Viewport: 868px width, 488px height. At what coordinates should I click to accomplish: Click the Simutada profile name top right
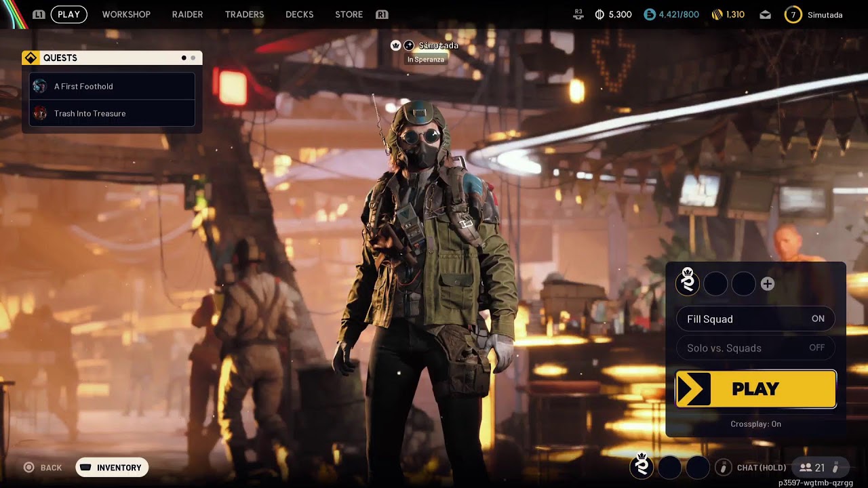825,15
